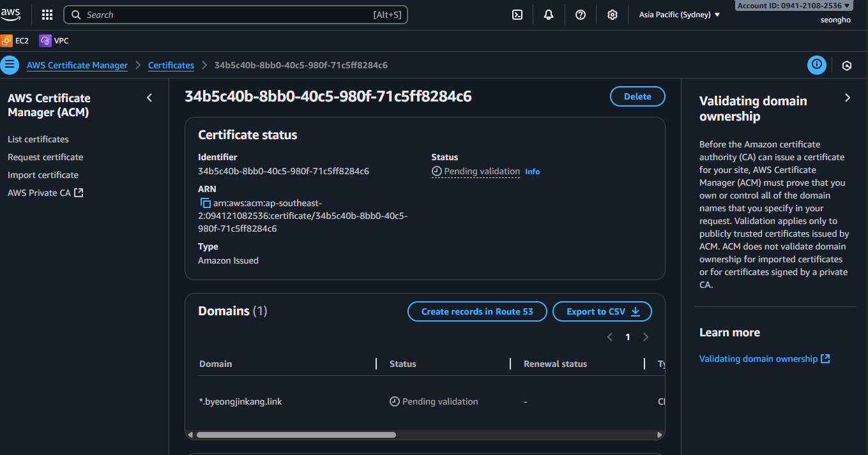Screen dimensions: 868x455
Task: Click the Domain column header
Action: (x=216, y=364)
